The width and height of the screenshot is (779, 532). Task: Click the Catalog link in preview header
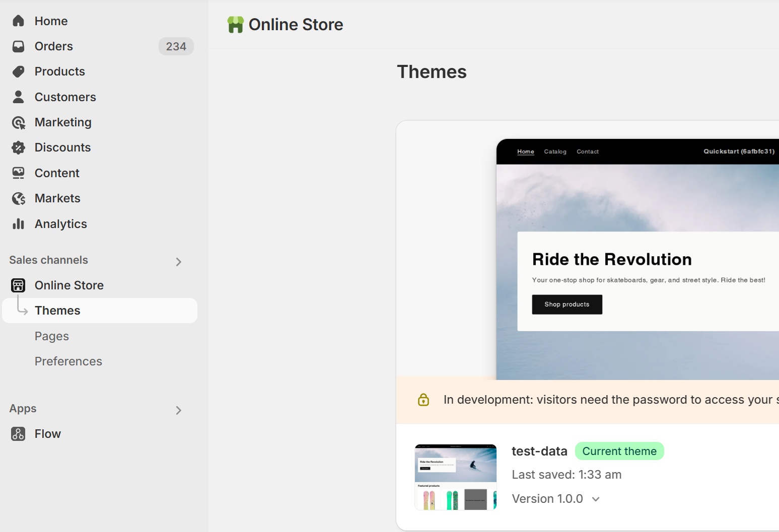coord(555,151)
